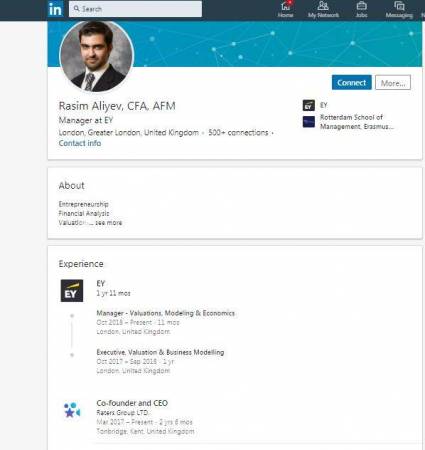Open the Rotterdam School of Management logo

click(309, 122)
